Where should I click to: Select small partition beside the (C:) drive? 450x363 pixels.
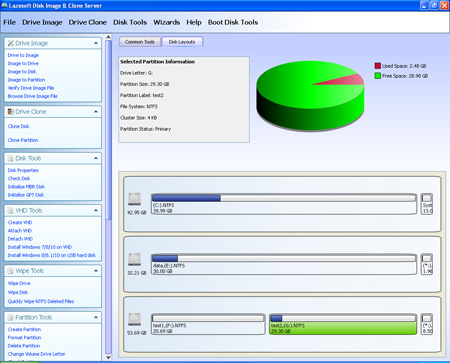coord(427,204)
